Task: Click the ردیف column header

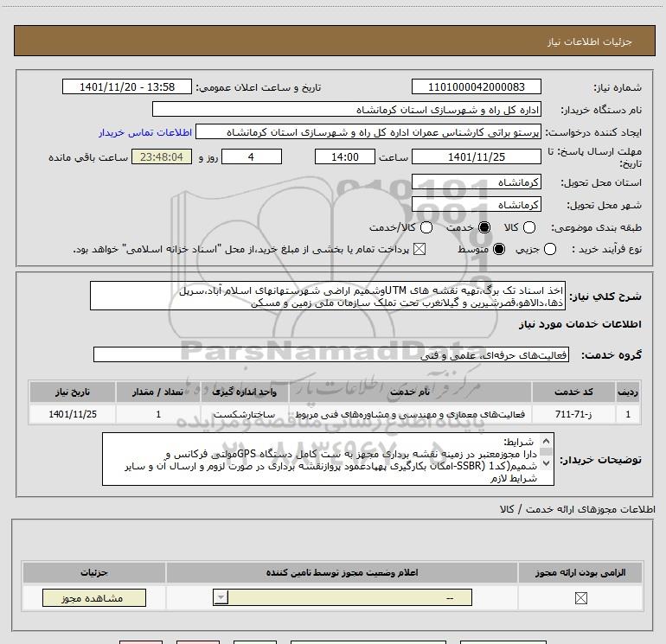Action: (628, 392)
